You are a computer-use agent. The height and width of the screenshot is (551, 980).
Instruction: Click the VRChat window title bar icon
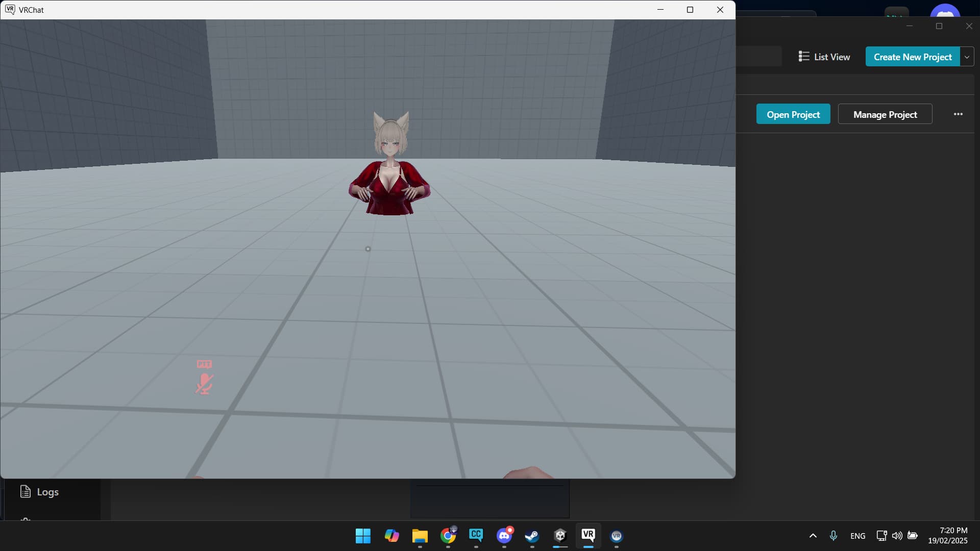pyautogui.click(x=10, y=9)
